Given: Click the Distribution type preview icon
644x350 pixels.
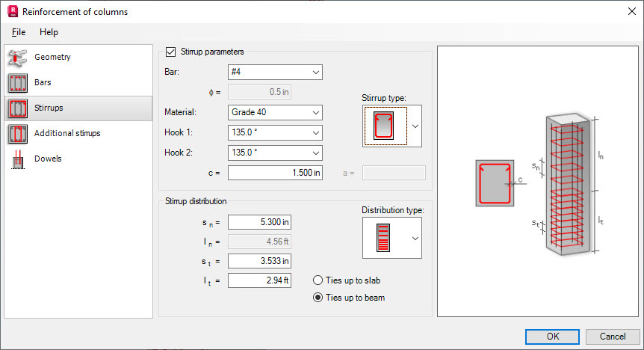Looking at the screenshot, I should (x=383, y=238).
